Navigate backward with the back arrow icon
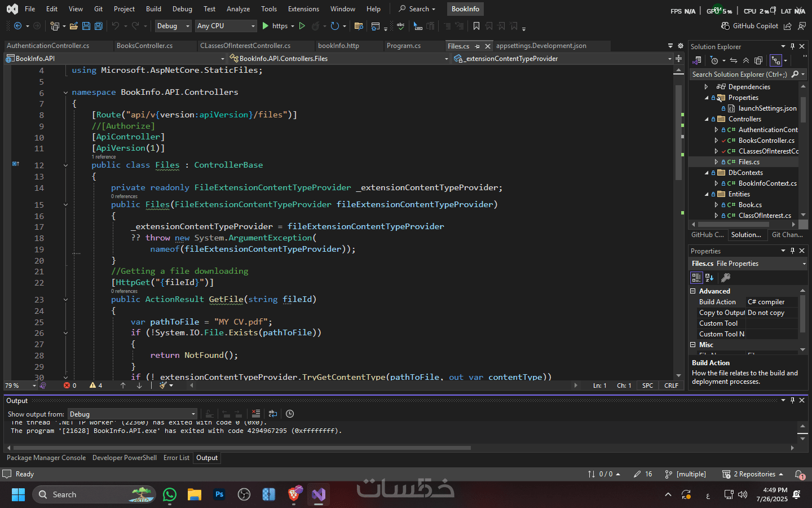812x508 pixels. pos(18,26)
